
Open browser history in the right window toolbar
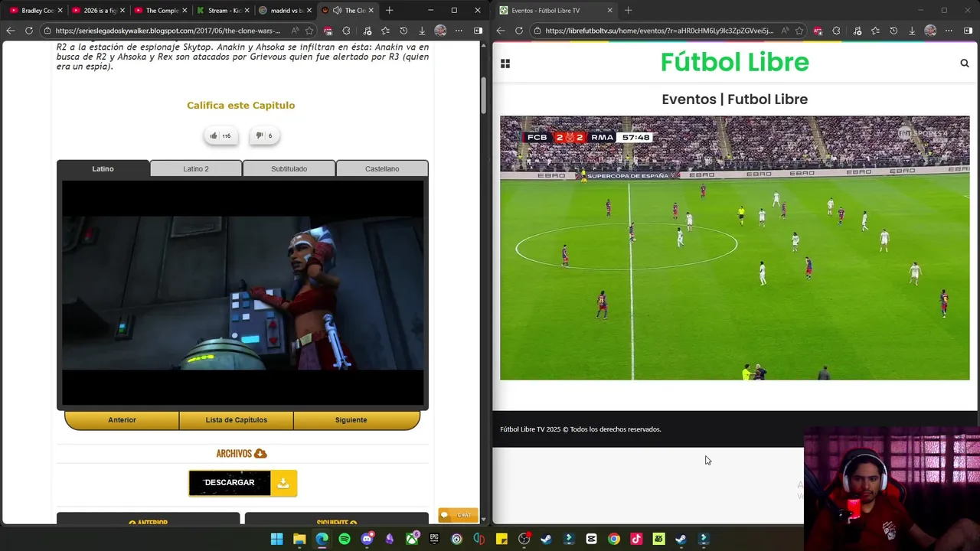click(893, 31)
